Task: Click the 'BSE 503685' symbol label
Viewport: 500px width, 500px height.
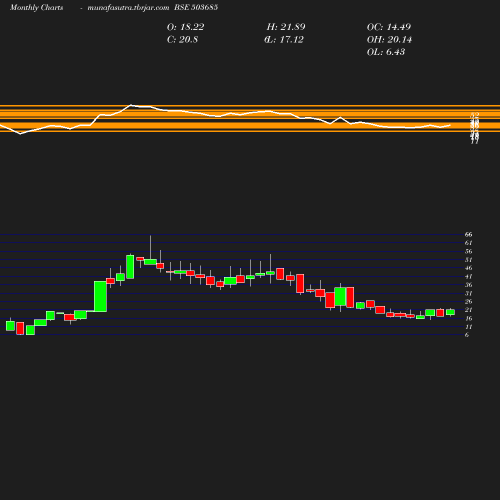Action: 196,7
